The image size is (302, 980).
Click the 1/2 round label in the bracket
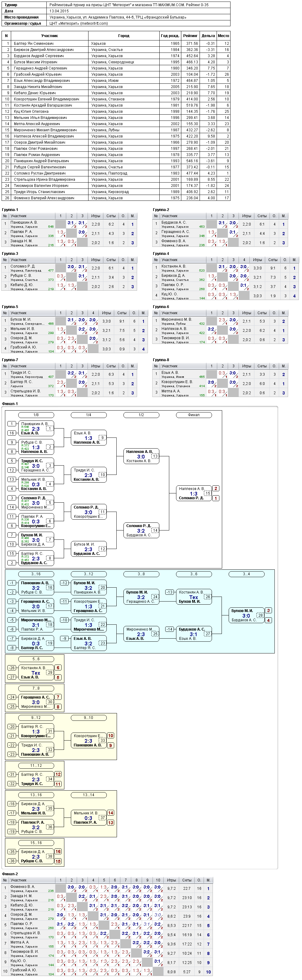point(141,415)
